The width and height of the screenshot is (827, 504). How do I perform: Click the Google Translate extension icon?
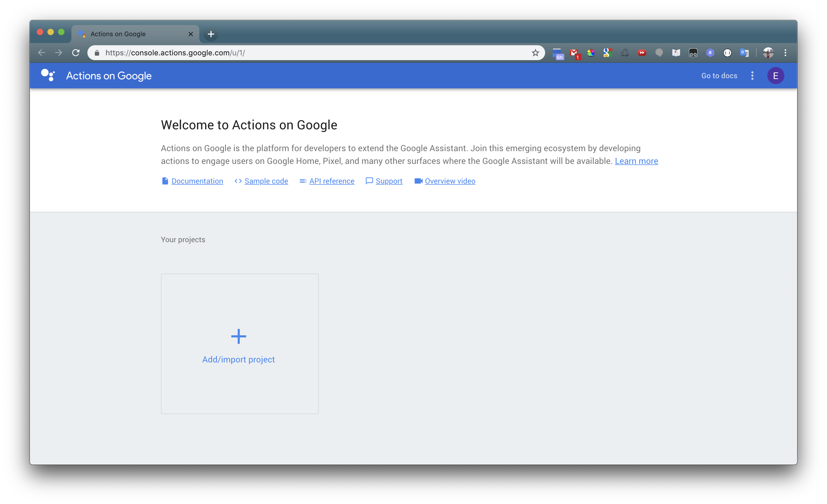click(744, 53)
